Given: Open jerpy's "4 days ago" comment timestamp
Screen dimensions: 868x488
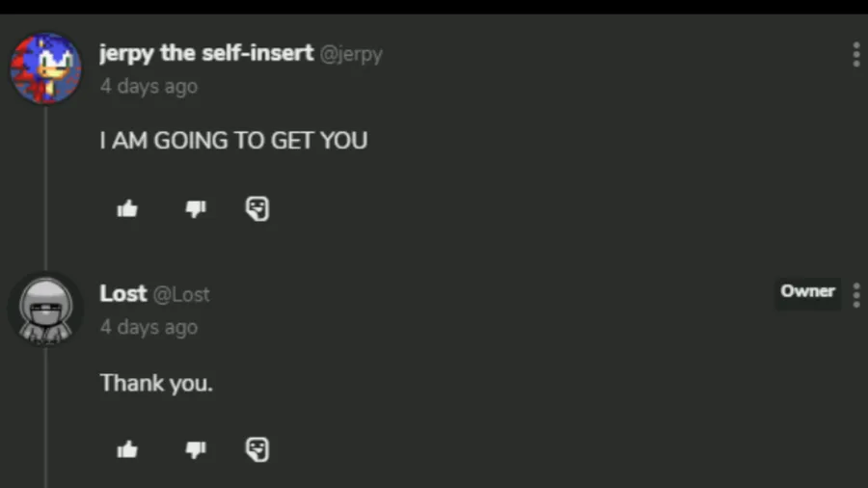Looking at the screenshot, I should click(x=149, y=86).
